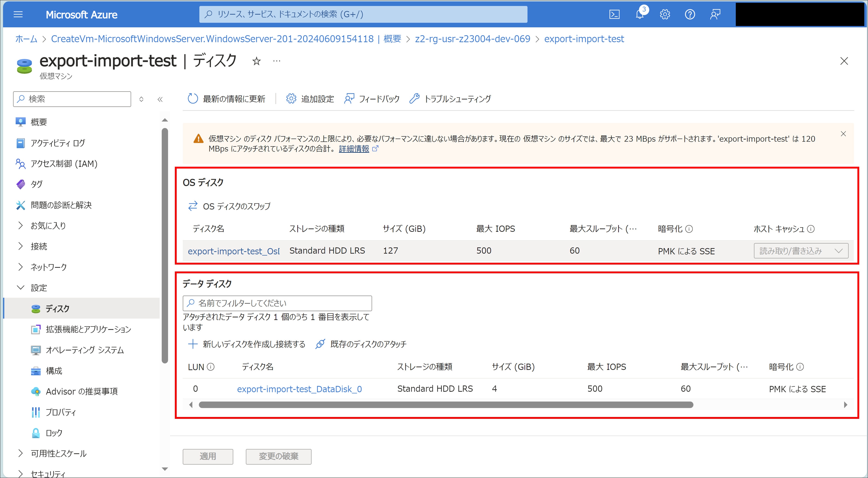
Task: Click the refresh 最新の情報に更新 icon
Action: (x=193, y=99)
